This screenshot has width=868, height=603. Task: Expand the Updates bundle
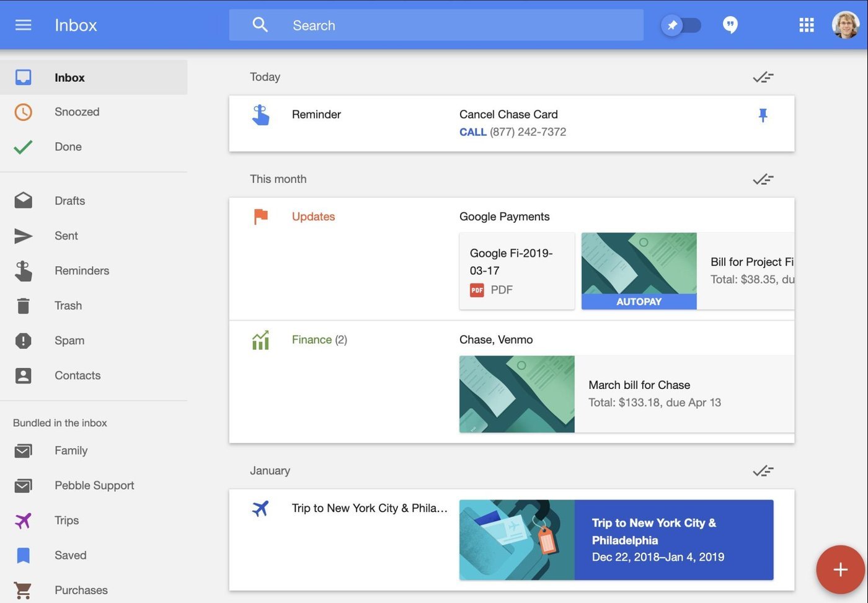313,217
